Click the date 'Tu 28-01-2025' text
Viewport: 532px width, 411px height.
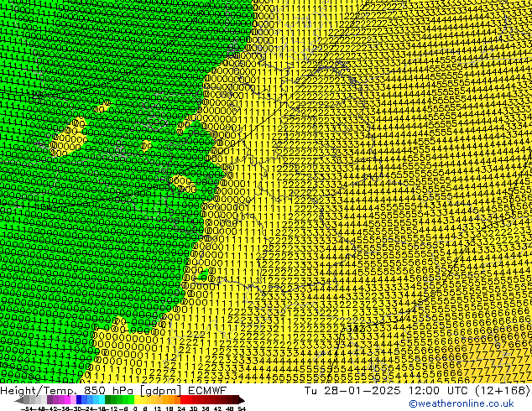[352, 391]
